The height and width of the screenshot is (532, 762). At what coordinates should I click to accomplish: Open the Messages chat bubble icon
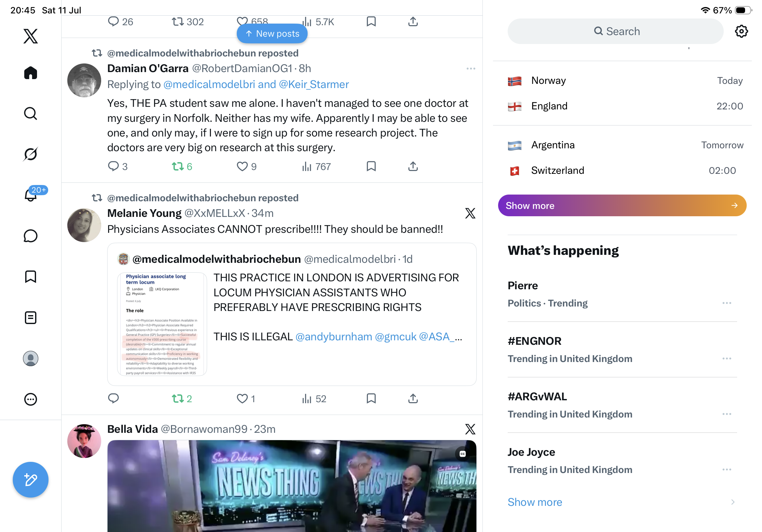(31, 236)
